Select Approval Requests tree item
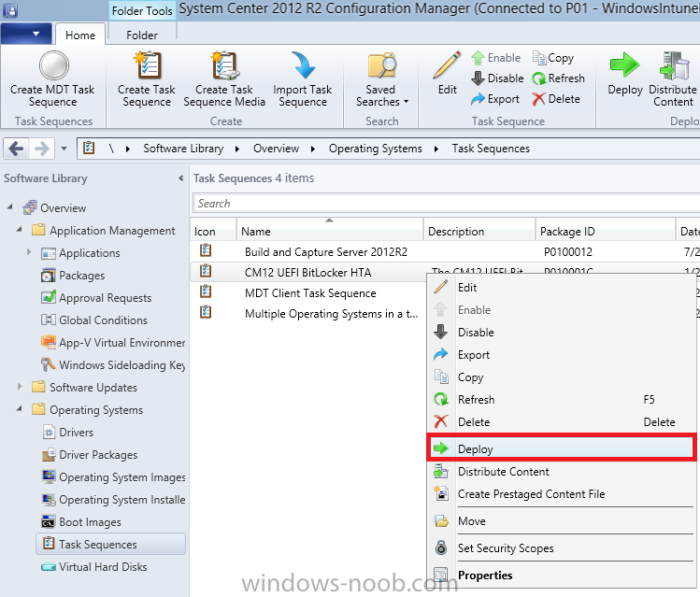This screenshot has width=700, height=597. tap(96, 298)
